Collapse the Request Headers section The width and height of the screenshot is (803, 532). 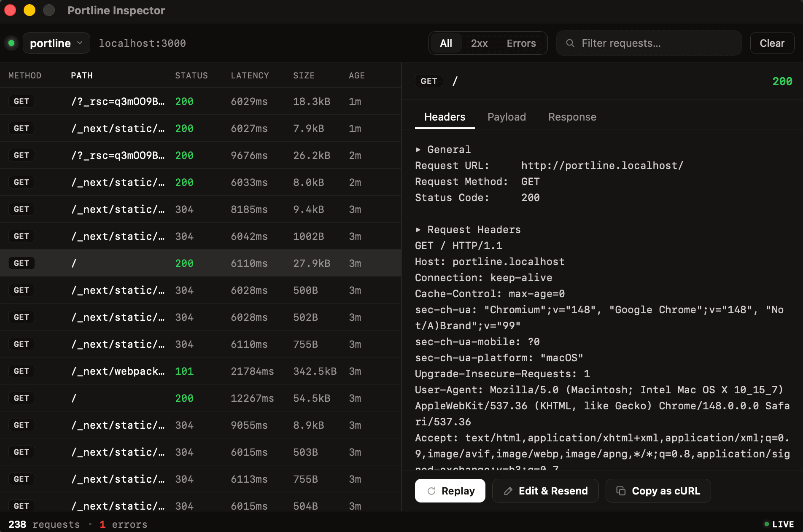[x=468, y=229]
